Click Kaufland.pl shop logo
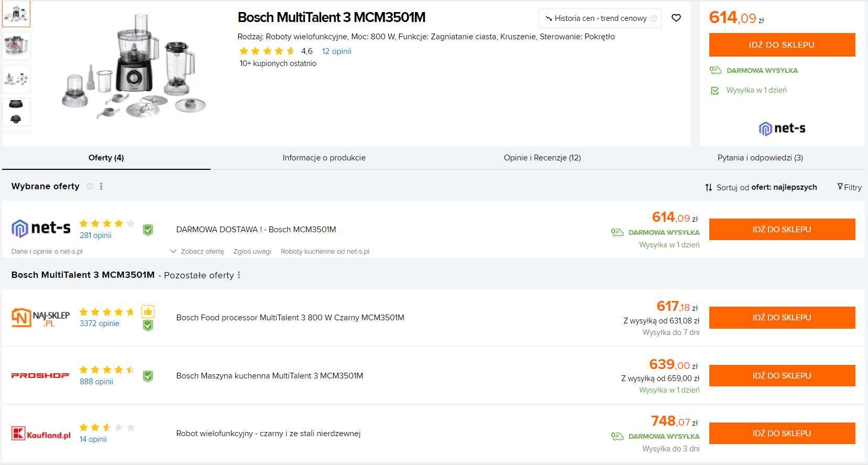Screen dimensions: 868x465 (x=41, y=434)
